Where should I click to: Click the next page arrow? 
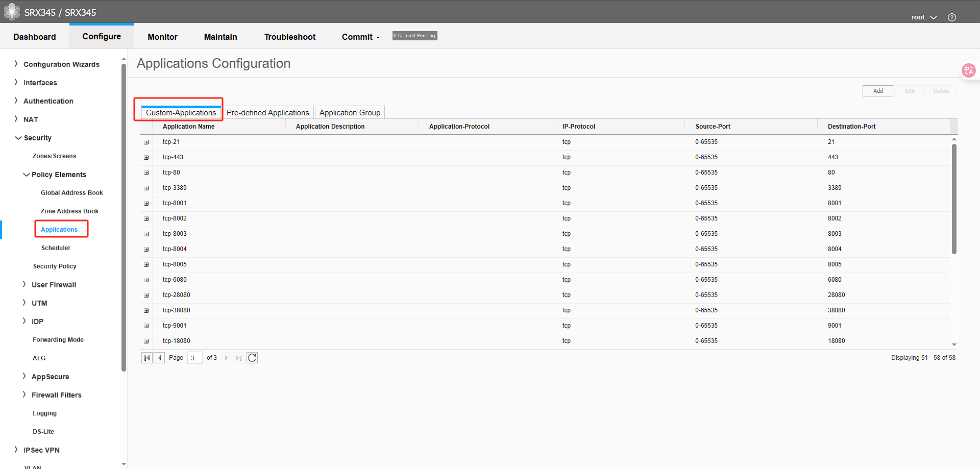point(226,357)
